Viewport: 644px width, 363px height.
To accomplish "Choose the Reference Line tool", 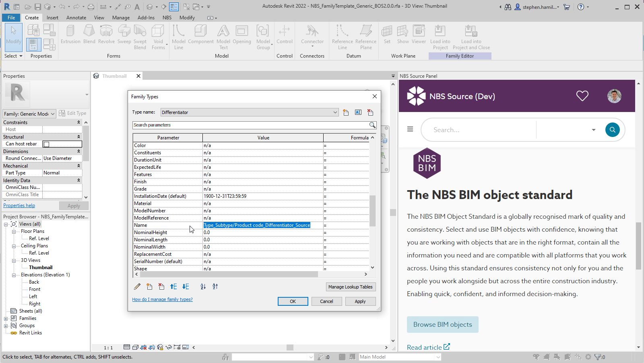I will [342, 37].
